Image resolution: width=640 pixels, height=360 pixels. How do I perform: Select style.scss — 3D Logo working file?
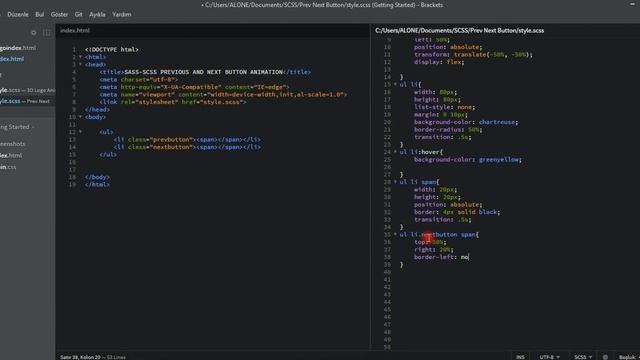pyautogui.click(x=27, y=90)
